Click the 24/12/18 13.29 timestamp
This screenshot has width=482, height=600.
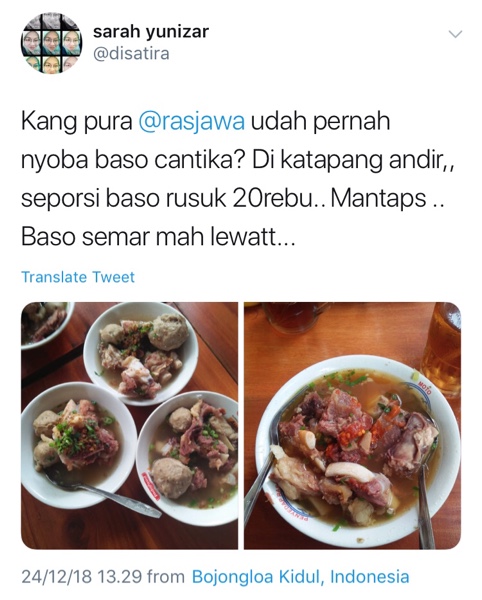pos(81,576)
